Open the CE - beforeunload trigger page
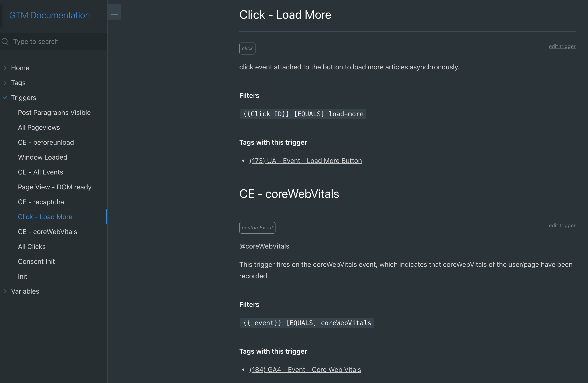588x383 pixels. tap(46, 142)
